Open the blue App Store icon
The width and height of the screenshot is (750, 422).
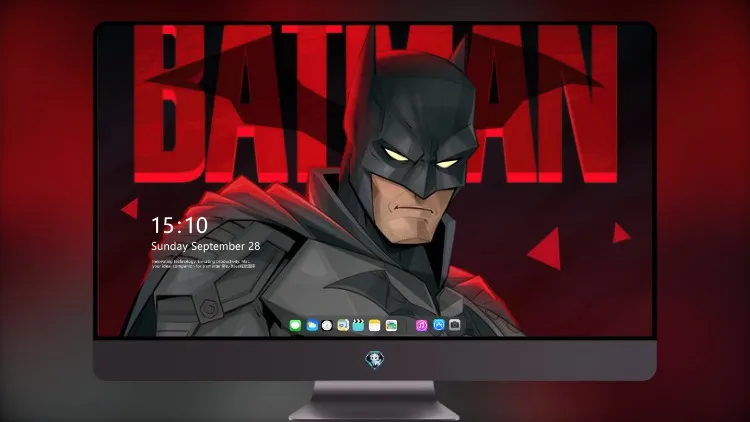tap(439, 325)
